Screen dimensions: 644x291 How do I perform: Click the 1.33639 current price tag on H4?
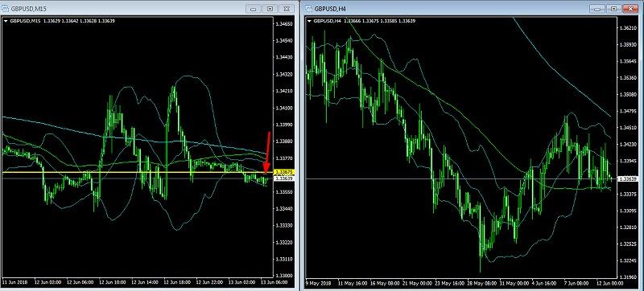click(627, 178)
